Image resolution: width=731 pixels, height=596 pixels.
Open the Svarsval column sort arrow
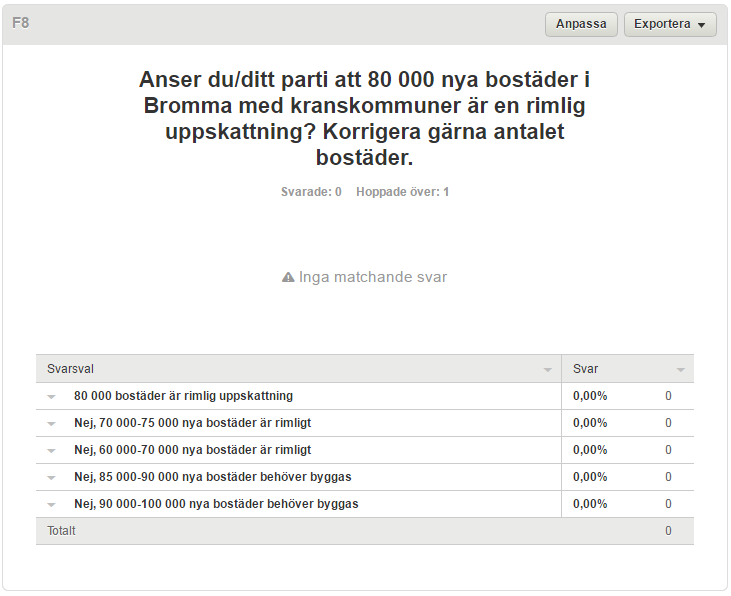tap(548, 370)
